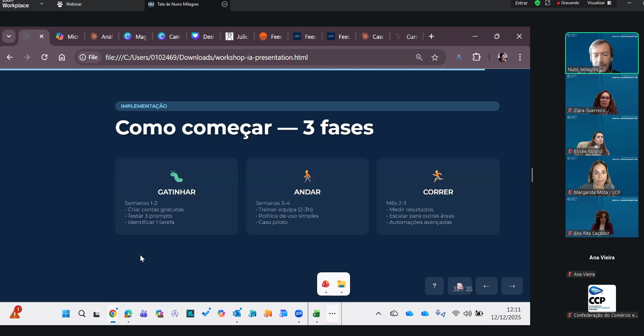644x336 pixels.
Task: Expand the browser tab search dropdown
Action: 9,36
